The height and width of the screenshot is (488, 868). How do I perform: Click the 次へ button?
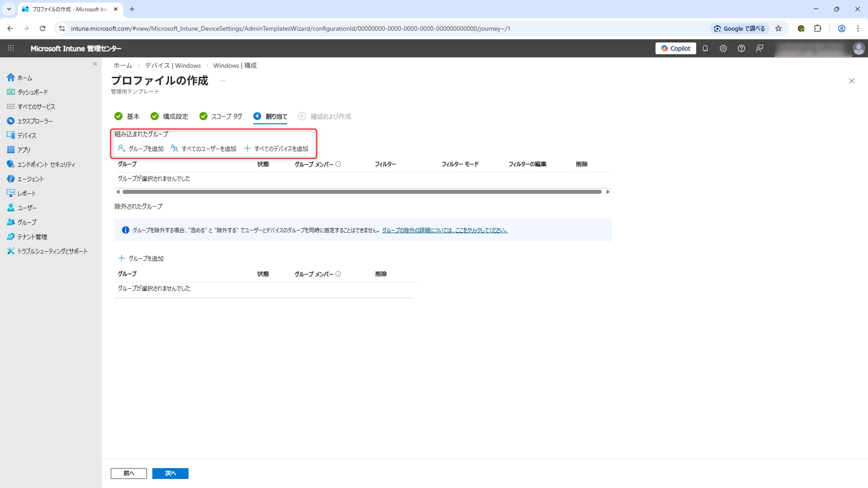click(170, 473)
